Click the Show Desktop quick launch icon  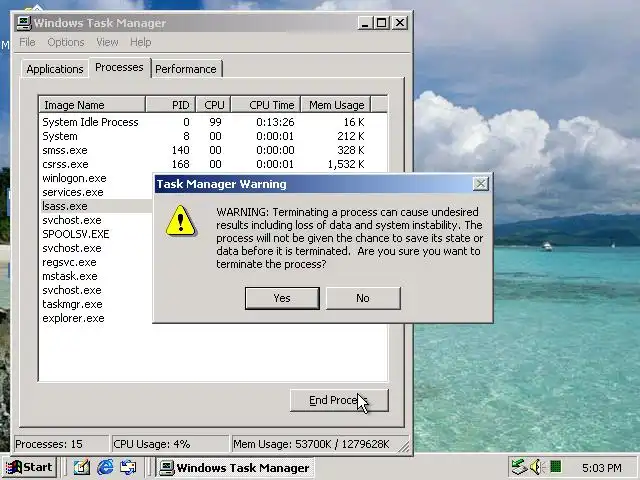tap(82, 467)
